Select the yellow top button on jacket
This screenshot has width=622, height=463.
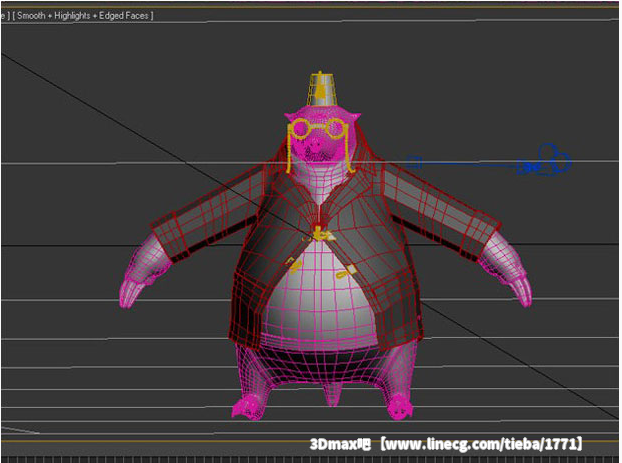point(321,234)
